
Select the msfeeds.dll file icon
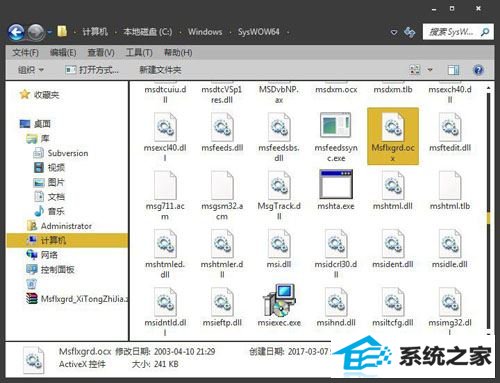pos(222,127)
